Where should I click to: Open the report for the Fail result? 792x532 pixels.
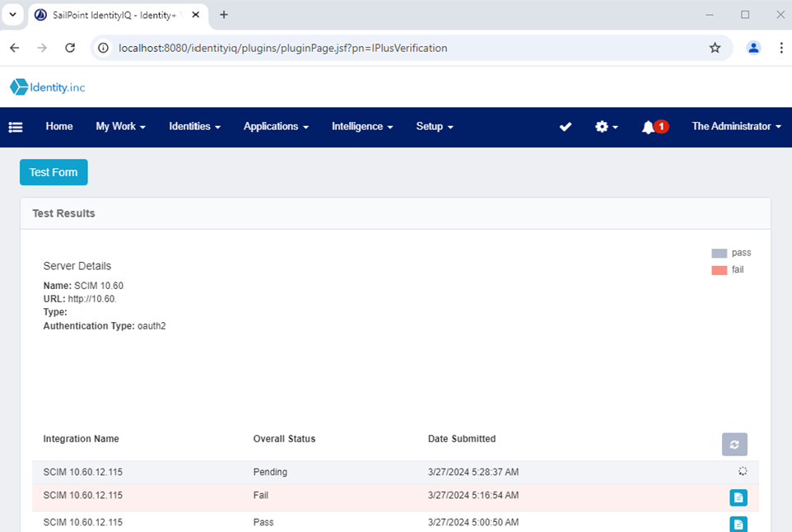click(738, 497)
